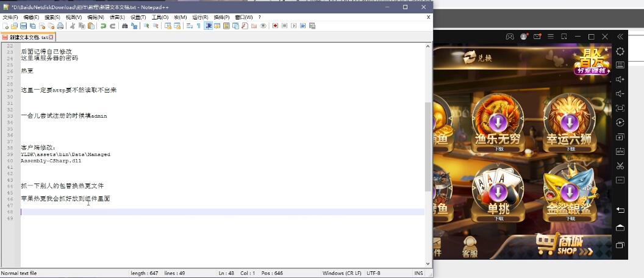Play back the recorded macro icon
Viewport: 644px width, 278px height.
tap(293, 26)
